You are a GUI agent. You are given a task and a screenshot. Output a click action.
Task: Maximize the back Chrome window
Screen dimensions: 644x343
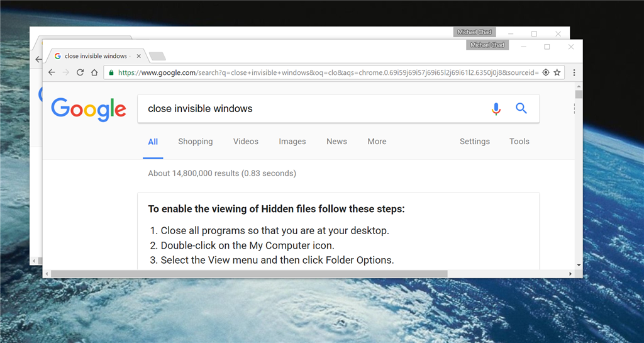[x=534, y=34]
